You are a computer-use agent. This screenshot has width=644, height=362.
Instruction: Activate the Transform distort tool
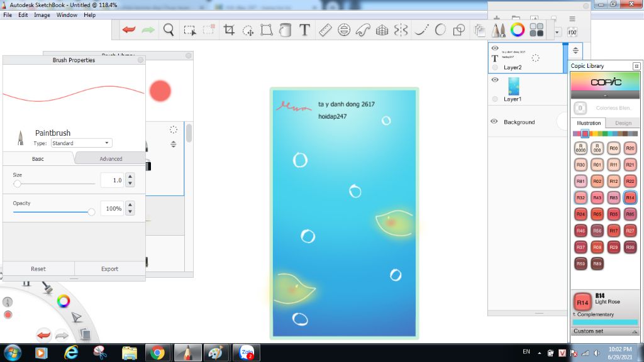[267, 30]
